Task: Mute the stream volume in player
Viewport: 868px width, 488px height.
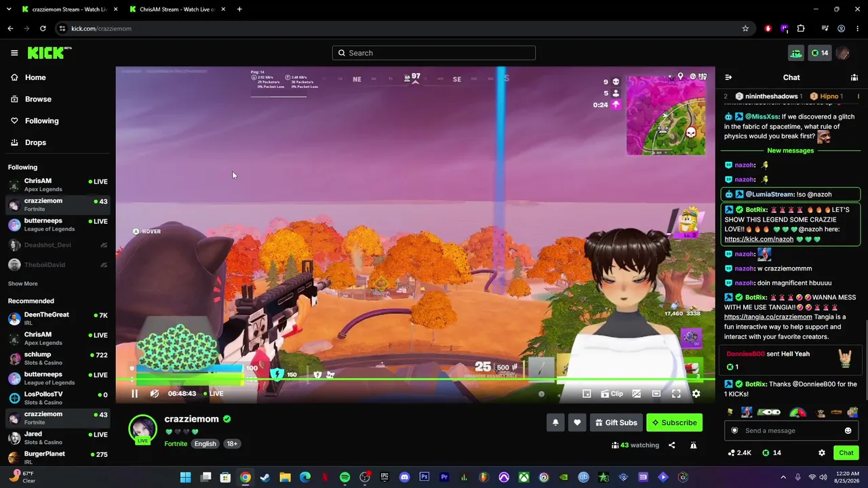Action: click(155, 394)
